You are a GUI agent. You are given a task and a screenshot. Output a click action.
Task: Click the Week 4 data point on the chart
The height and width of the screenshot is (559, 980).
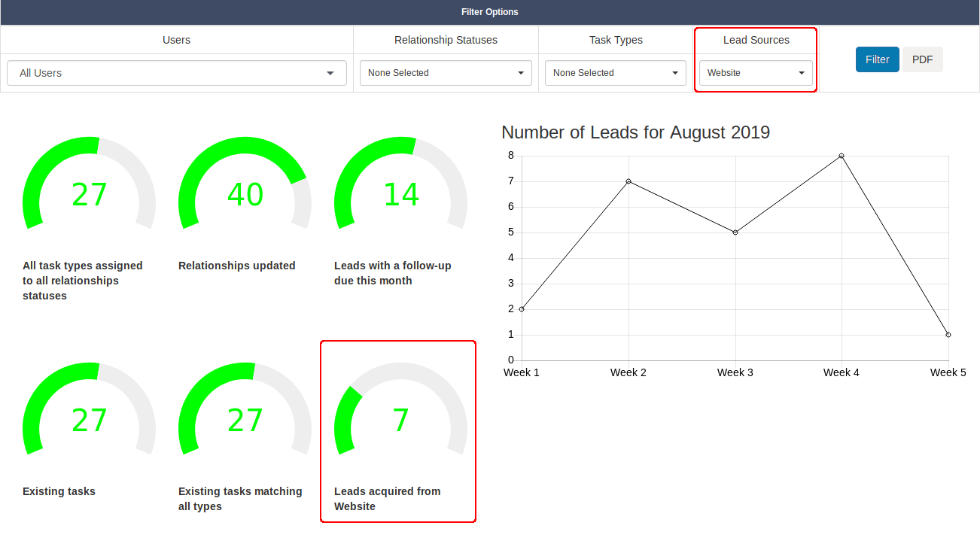click(841, 156)
